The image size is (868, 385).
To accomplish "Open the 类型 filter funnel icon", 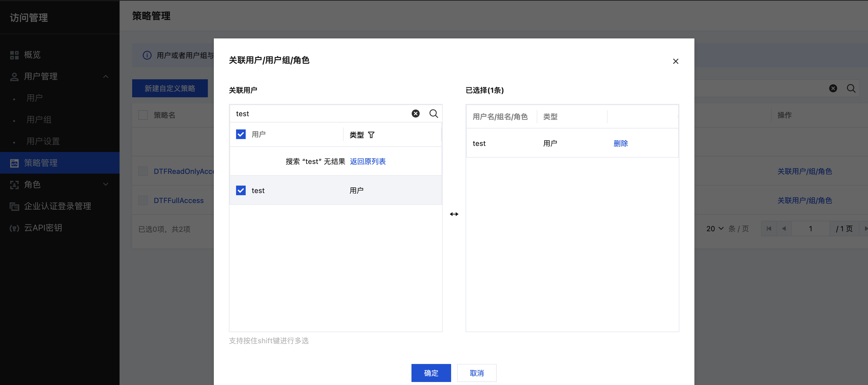I will [x=371, y=135].
